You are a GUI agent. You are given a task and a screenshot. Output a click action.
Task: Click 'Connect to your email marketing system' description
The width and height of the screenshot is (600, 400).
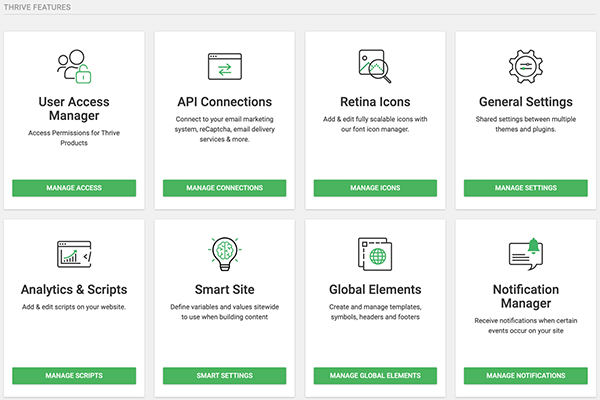(225, 129)
